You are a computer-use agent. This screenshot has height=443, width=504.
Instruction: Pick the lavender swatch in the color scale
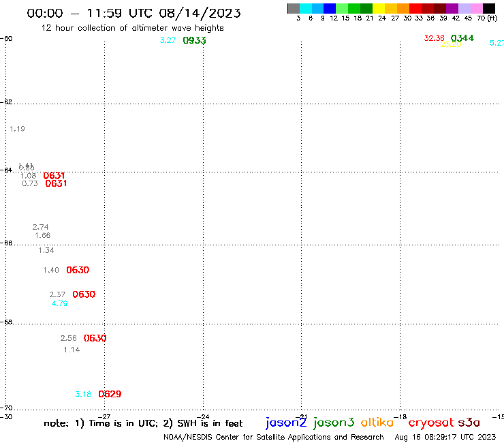pyautogui.click(x=464, y=8)
